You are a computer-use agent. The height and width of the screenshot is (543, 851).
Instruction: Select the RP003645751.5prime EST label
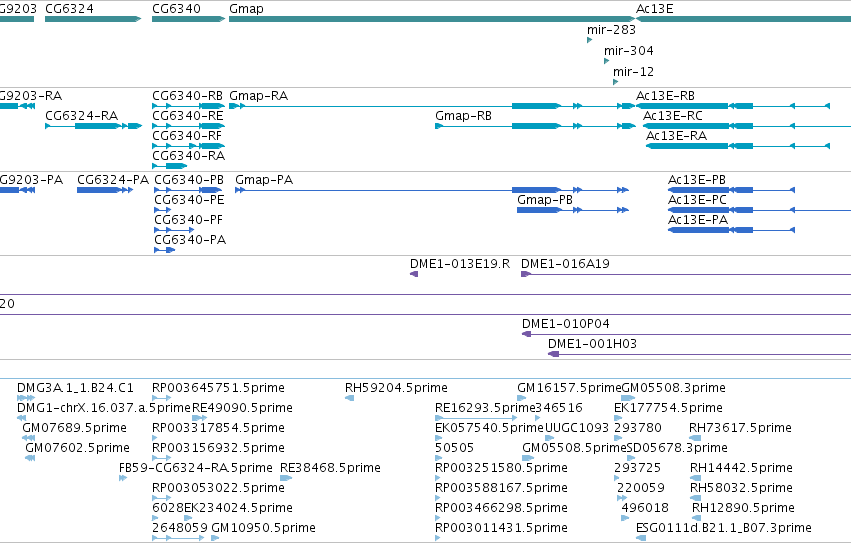point(218,388)
